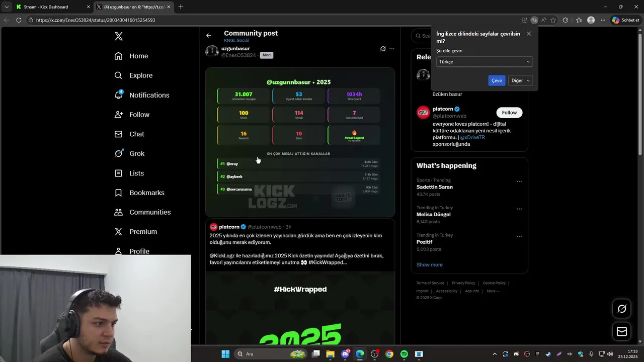Open the Türkçe language dropdown
This screenshot has width=644, height=362.
[485, 62]
